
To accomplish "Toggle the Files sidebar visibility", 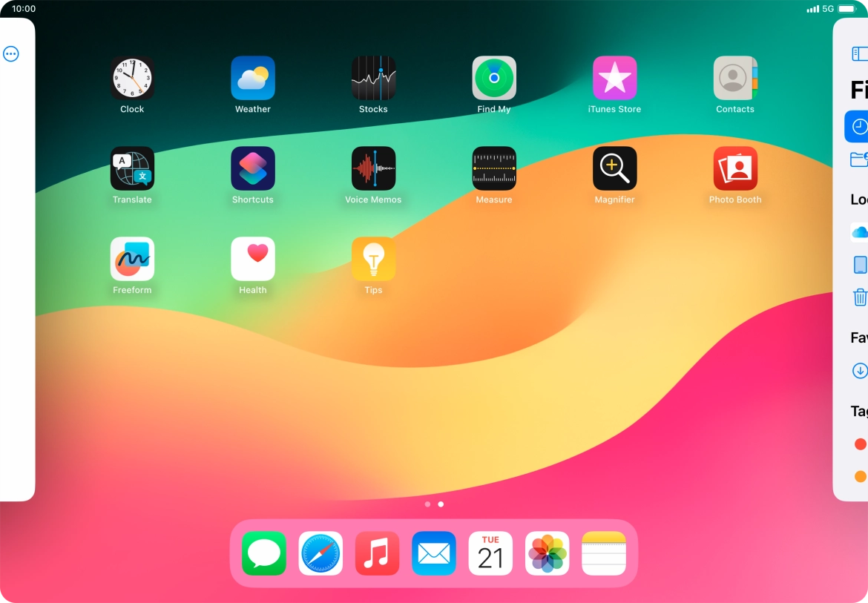I will 858,53.
